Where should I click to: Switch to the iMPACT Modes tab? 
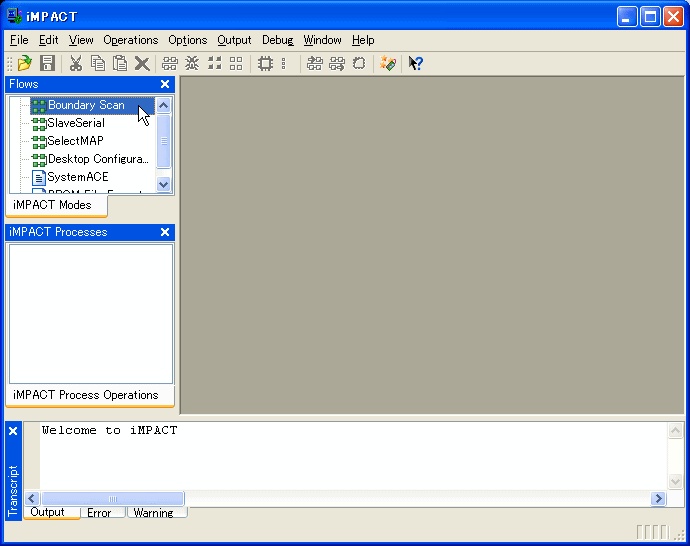[x=56, y=205]
